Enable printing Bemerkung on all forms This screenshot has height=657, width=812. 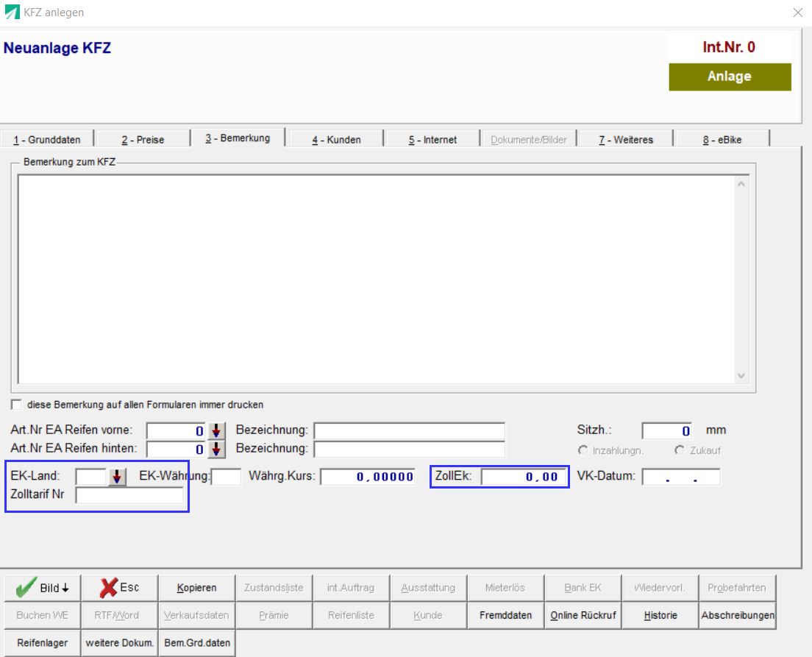coord(16,405)
